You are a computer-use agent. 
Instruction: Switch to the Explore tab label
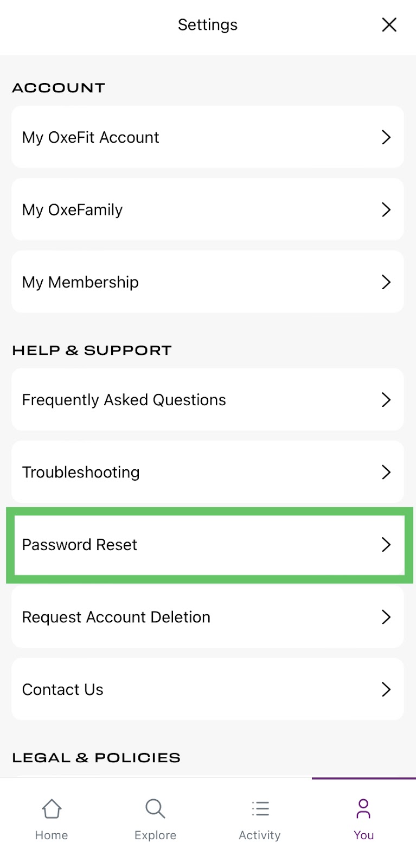click(155, 835)
